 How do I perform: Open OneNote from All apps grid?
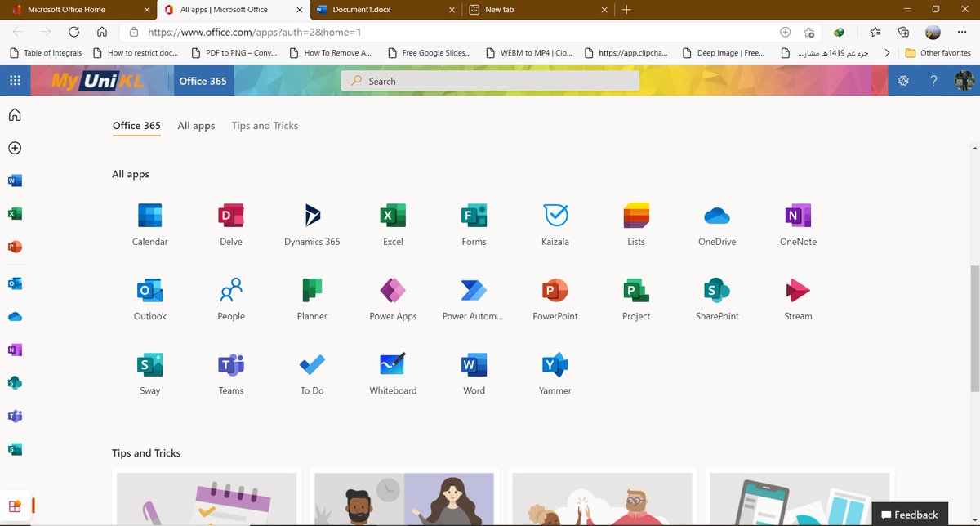pyautogui.click(x=798, y=224)
